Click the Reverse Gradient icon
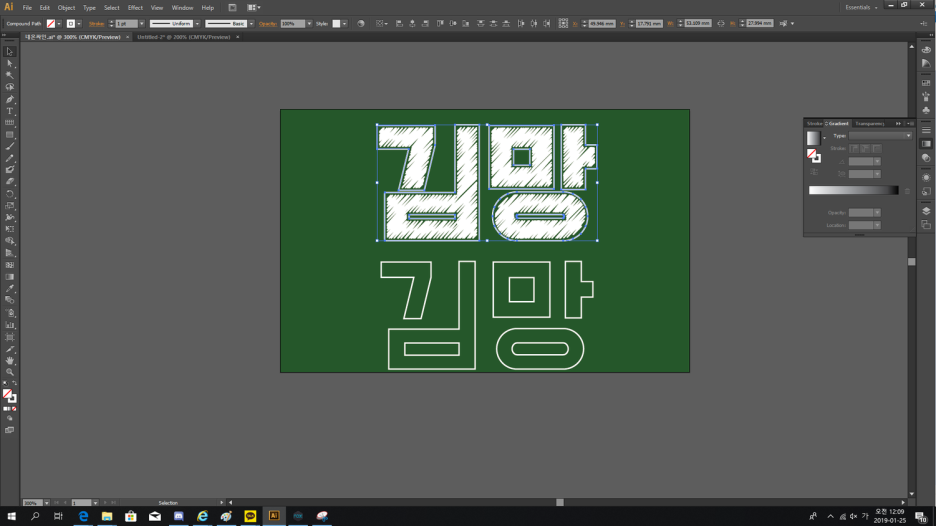Image resolution: width=936 pixels, height=526 pixels. (x=814, y=171)
